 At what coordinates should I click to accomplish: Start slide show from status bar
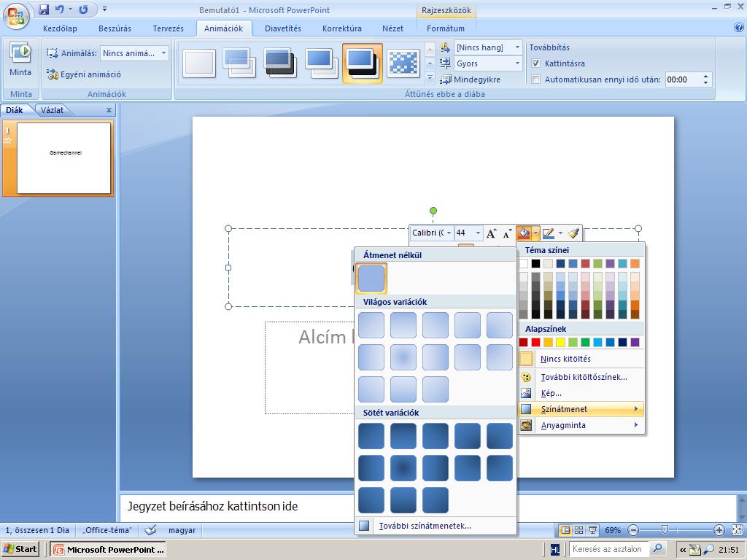(592, 530)
